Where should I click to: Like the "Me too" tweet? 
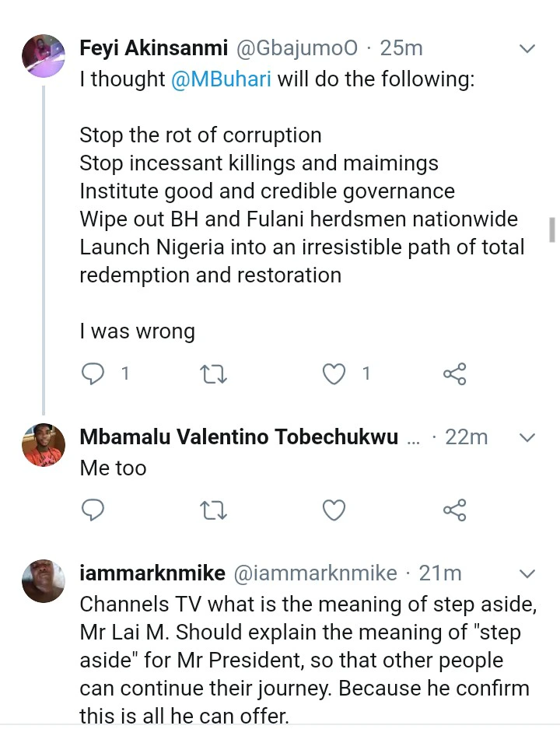pyautogui.click(x=334, y=510)
